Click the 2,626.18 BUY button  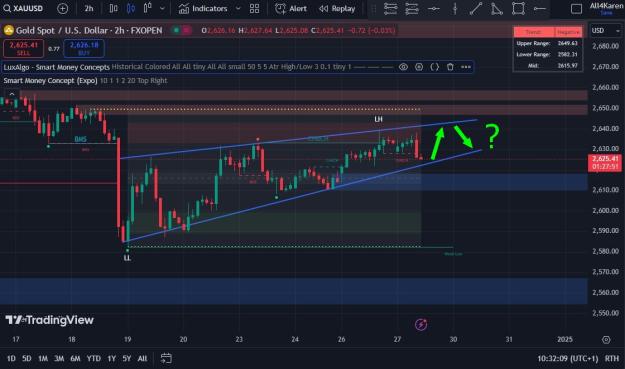click(x=84, y=48)
